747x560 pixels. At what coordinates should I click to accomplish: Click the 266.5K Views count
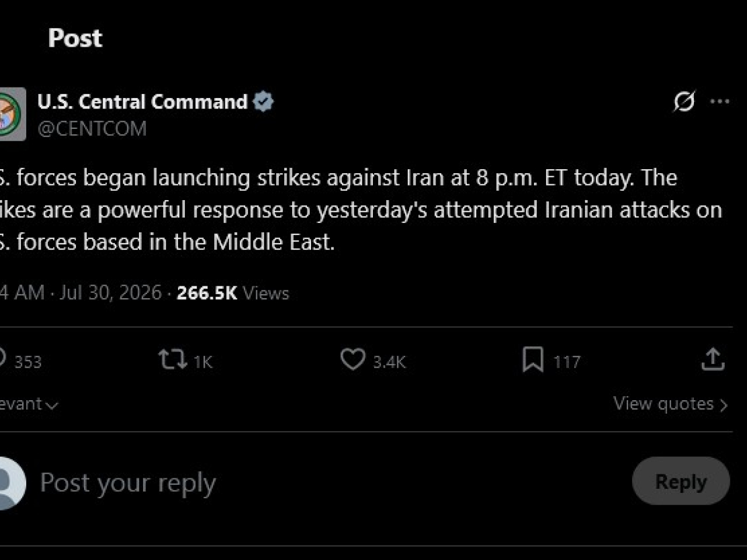pyautogui.click(x=233, y=293)
